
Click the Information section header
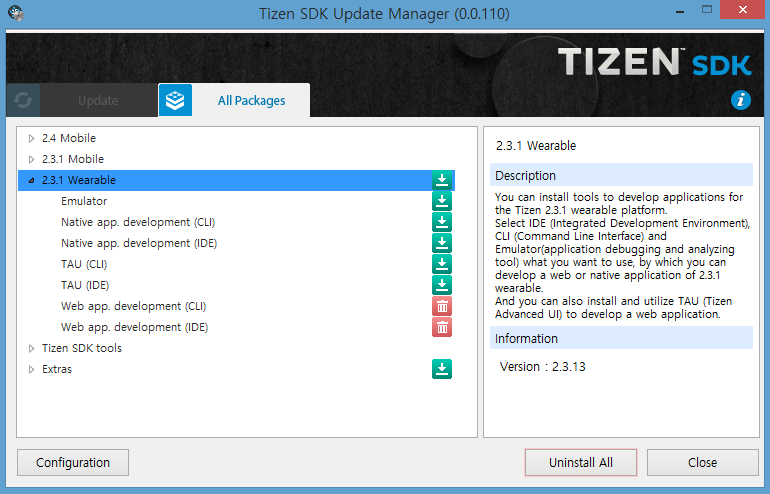pos(621,338)
